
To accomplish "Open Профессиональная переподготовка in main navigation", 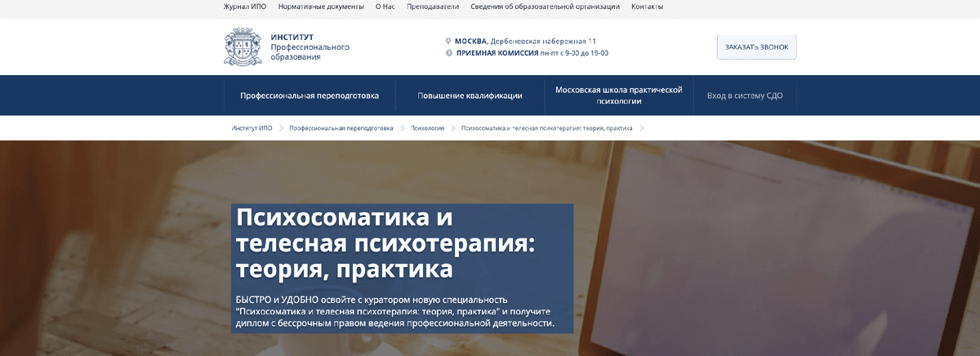I will click(310, 96).
